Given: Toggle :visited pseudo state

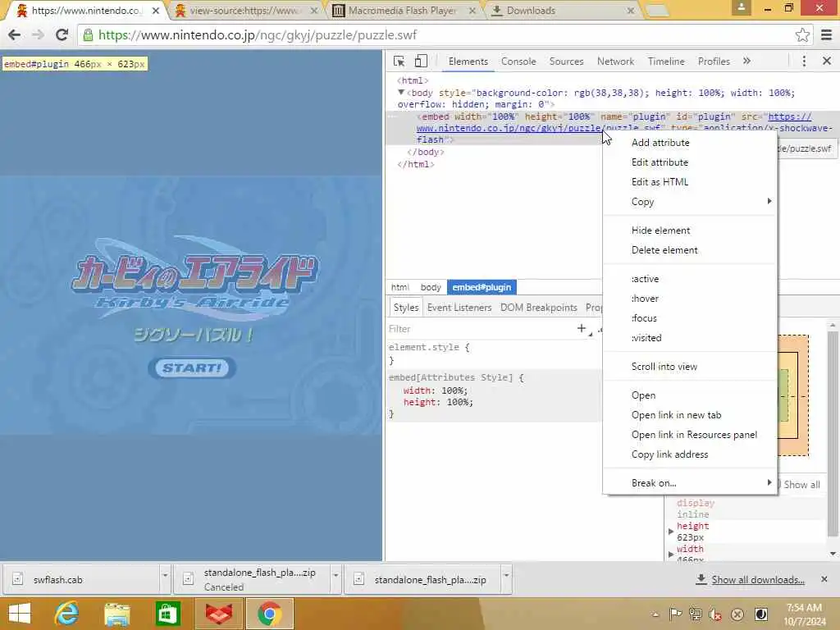Looking at the screenshot, I should [x=690, y=338].
